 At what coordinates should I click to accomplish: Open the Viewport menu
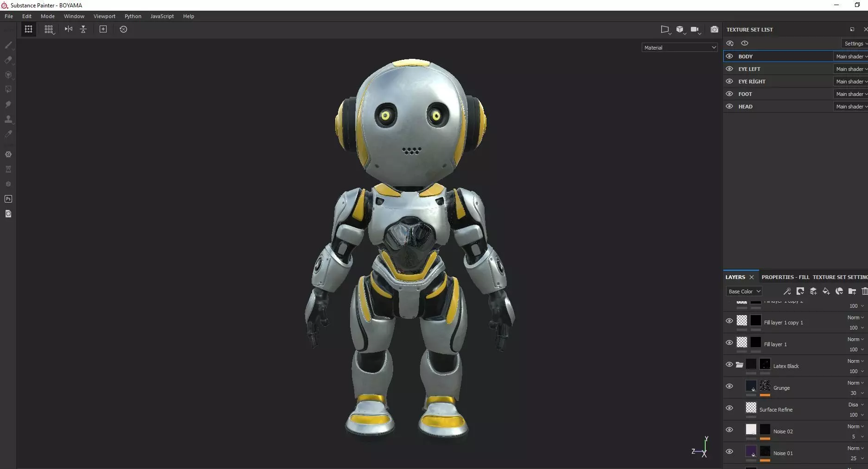click(104, 16)
